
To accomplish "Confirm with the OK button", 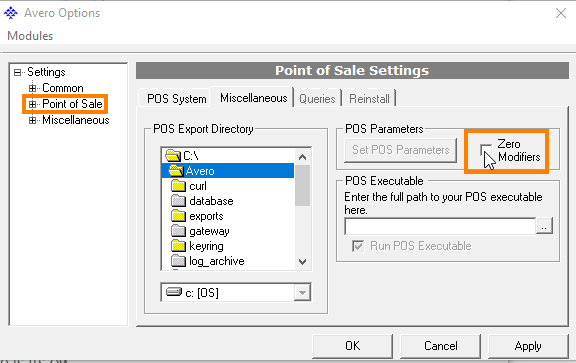I will point(353,346).
